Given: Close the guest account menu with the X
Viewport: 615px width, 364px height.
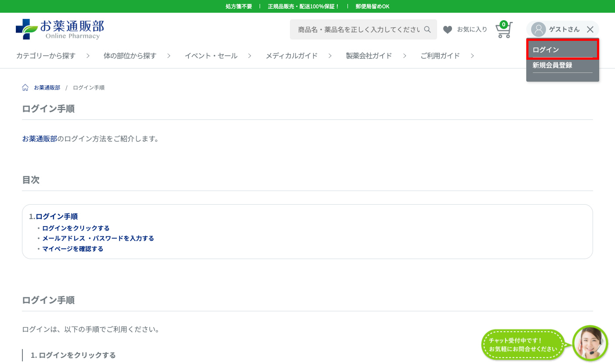Looking at the screenshot, I should tap(590, 29).
